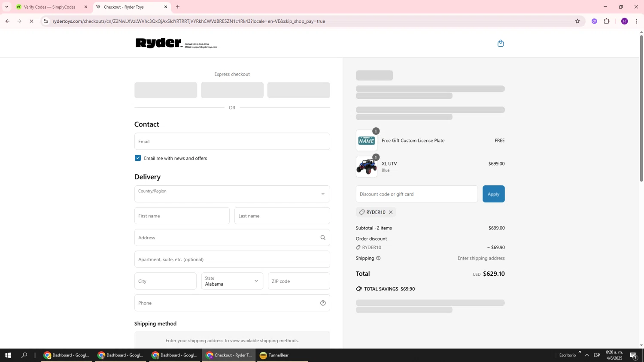Click the browser address bar URL
The height and width of the screenshot is (362, 644).
pos(189,21)
